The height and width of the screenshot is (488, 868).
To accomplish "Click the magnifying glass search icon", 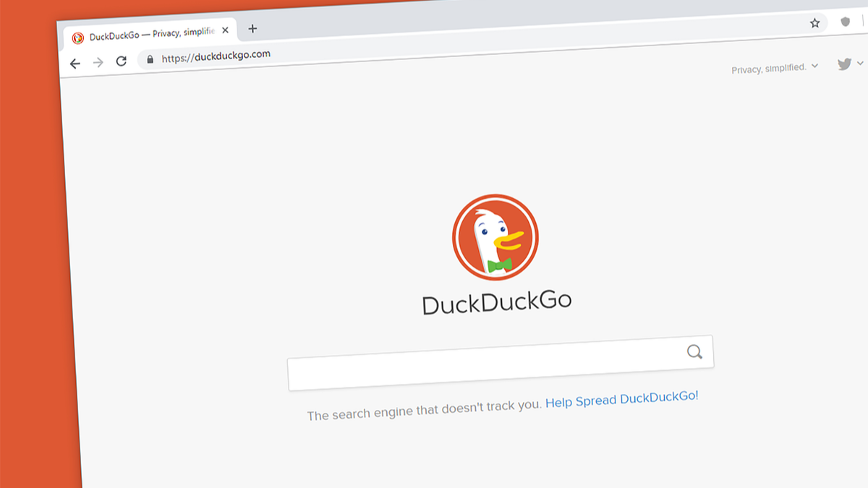I will (694, 352).
